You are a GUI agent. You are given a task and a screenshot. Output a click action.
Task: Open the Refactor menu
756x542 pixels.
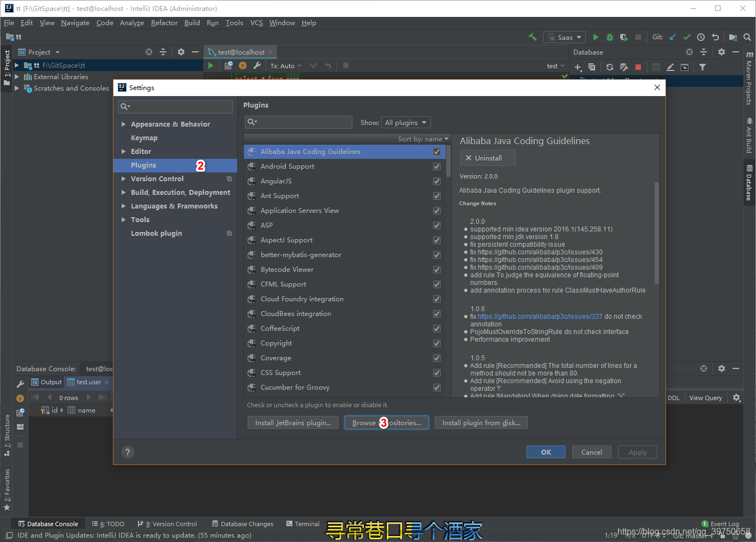(x=164, y=23)
